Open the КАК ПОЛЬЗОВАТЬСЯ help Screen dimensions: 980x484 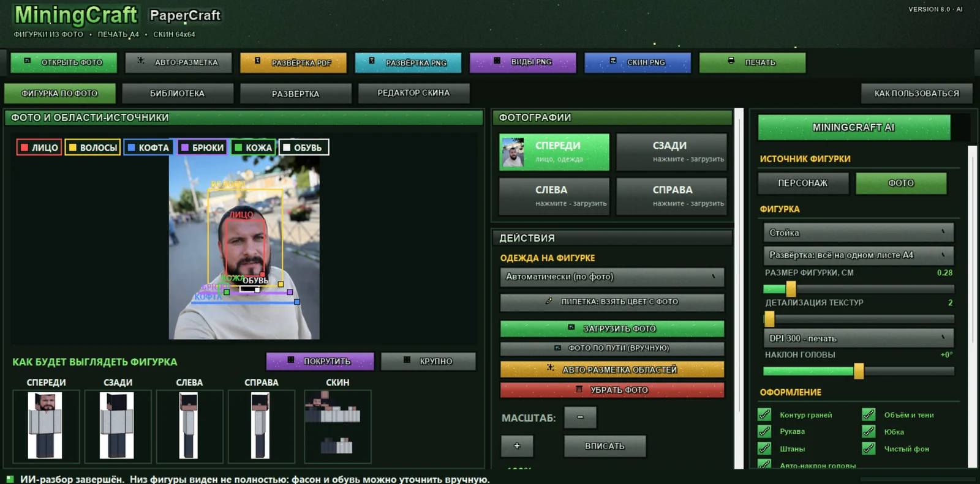(x=917, y=93)
